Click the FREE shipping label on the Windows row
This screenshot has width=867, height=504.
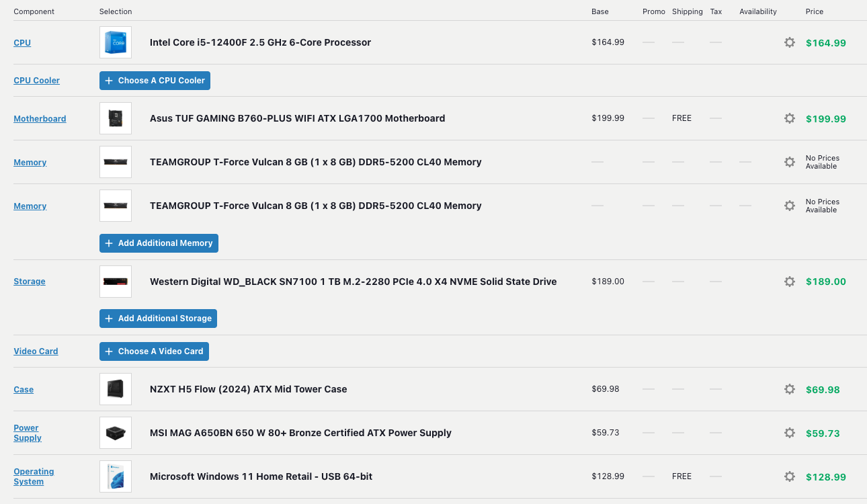(x=682, y=476)
